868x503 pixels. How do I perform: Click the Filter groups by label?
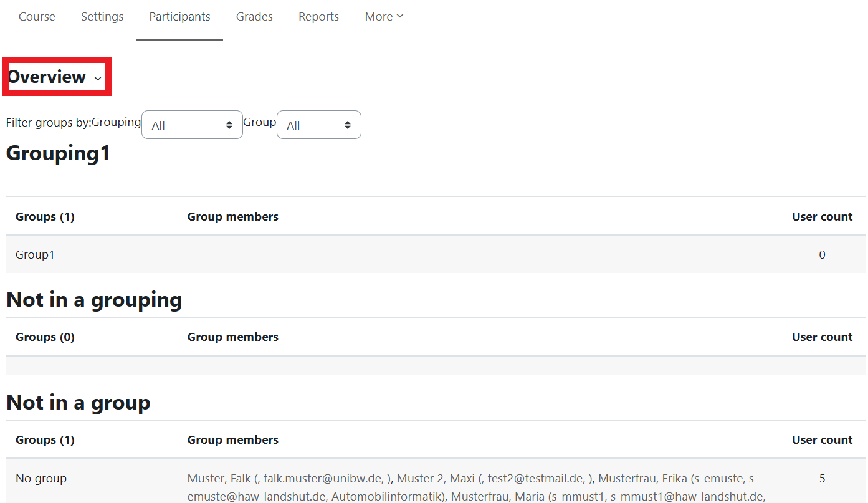pyautogui.click(x=48, y=122)
